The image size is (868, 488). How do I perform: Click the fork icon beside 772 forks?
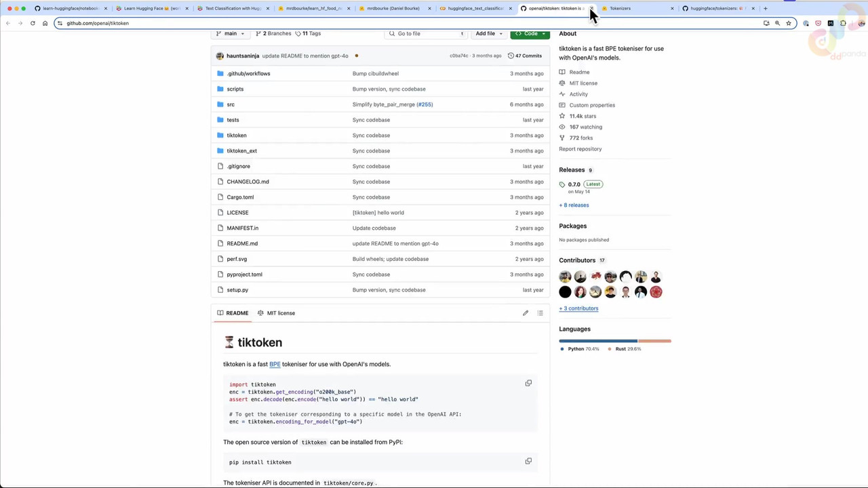click(x=562, y=138)
